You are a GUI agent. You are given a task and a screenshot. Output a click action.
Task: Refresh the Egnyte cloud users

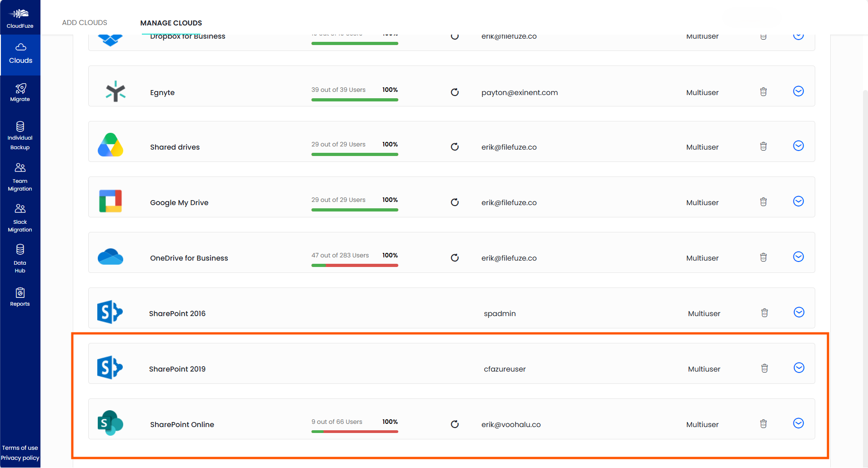tap(455, 92)
